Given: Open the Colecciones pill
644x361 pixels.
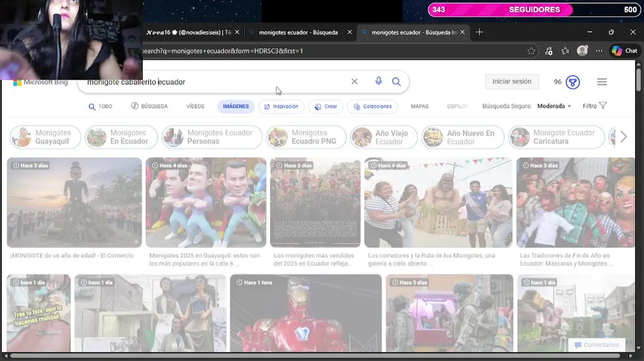Looking at the screenshot, I should (373, 106).
